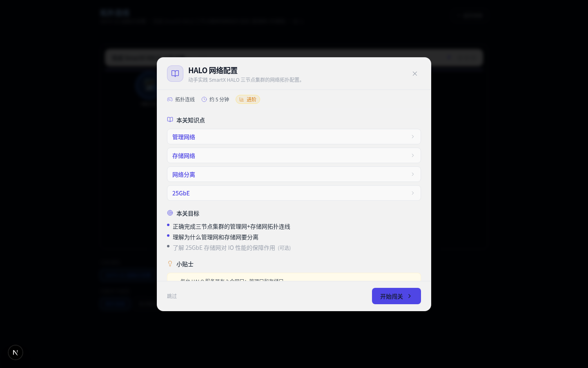Expand the 25GbE knowledge item chevron
This screenshot has width=588, height=368.
click(413, 193)
